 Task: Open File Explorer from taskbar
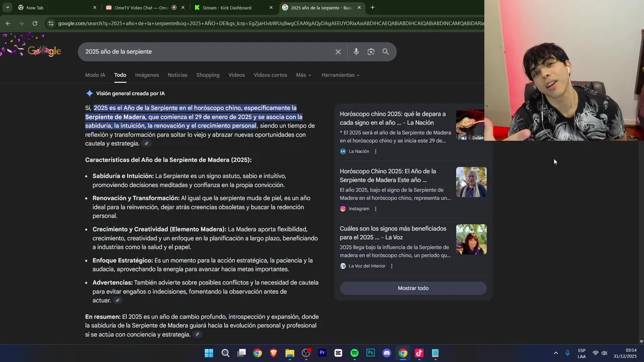pyautogui.click(x=290, y=353)
